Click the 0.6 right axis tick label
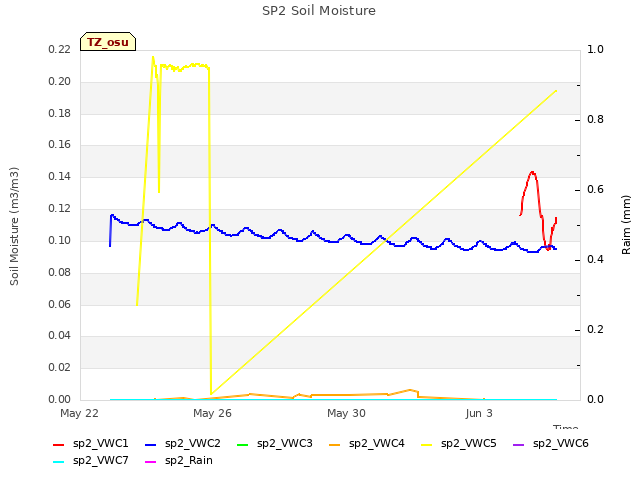The width and height of the screenshot is (640, 480). tap(595, 190)
